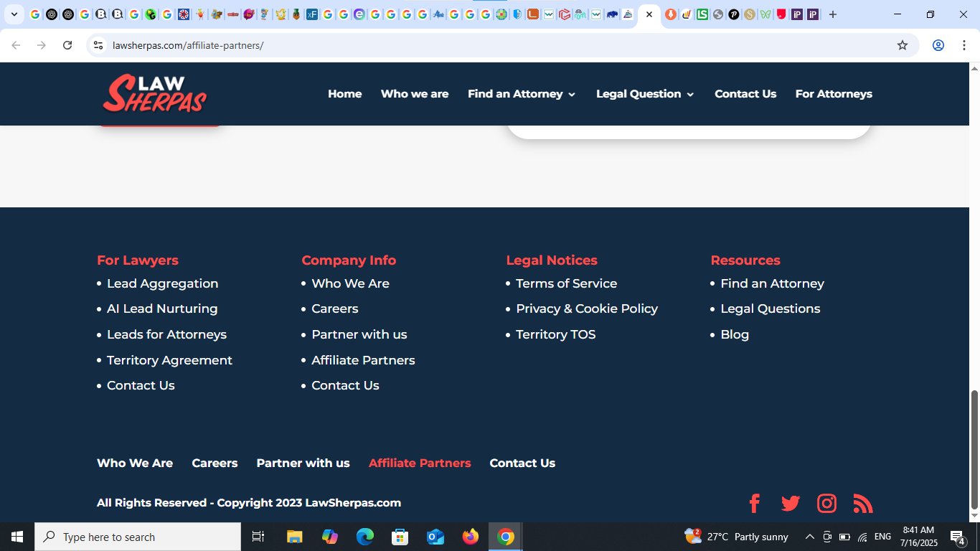Open the Territory Agreement link

[169, 360]
